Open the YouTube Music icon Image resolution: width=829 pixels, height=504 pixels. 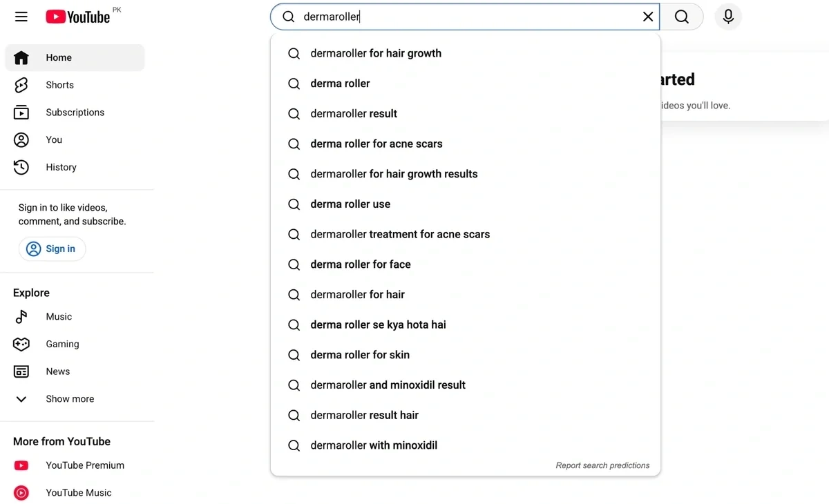pyautogui.click(x=21, y=492)
